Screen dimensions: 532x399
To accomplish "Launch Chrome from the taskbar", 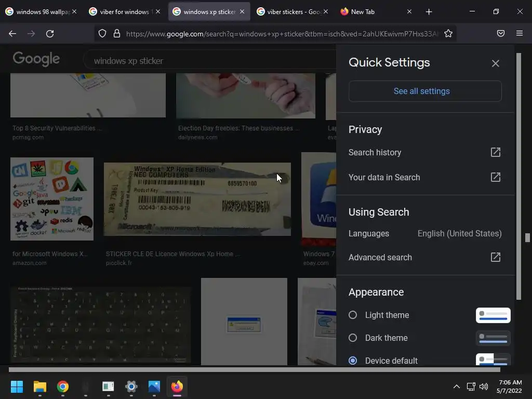I will (62, 386).
